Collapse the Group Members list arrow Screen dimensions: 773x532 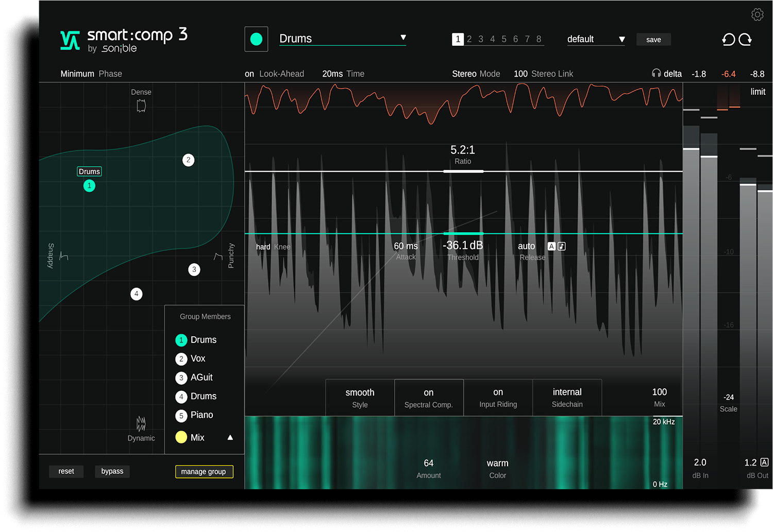pos(230,437)
